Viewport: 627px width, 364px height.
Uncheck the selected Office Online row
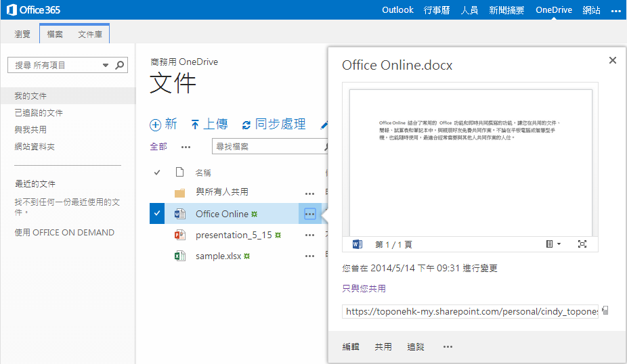point(157,214)
